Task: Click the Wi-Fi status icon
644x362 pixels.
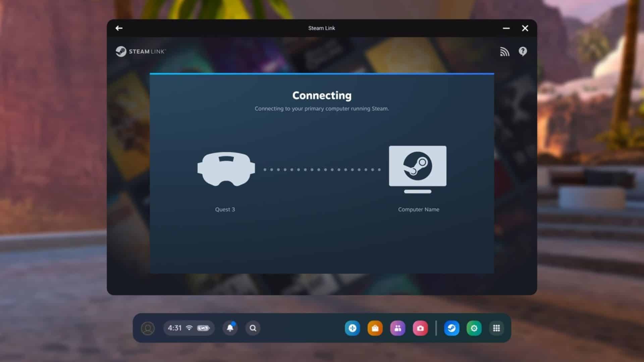Action: pyautogui.click(x=189, y=328)
